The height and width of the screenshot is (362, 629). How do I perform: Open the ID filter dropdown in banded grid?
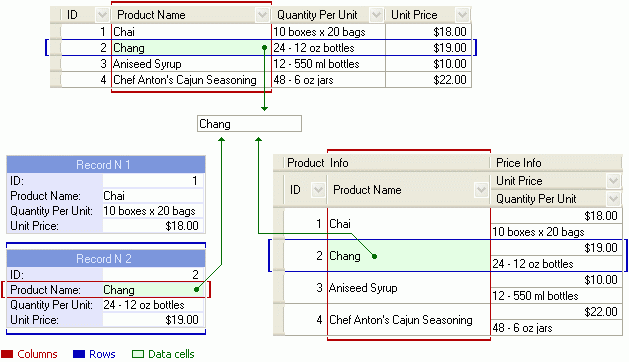pyautogui.click(x=318, y=189)
